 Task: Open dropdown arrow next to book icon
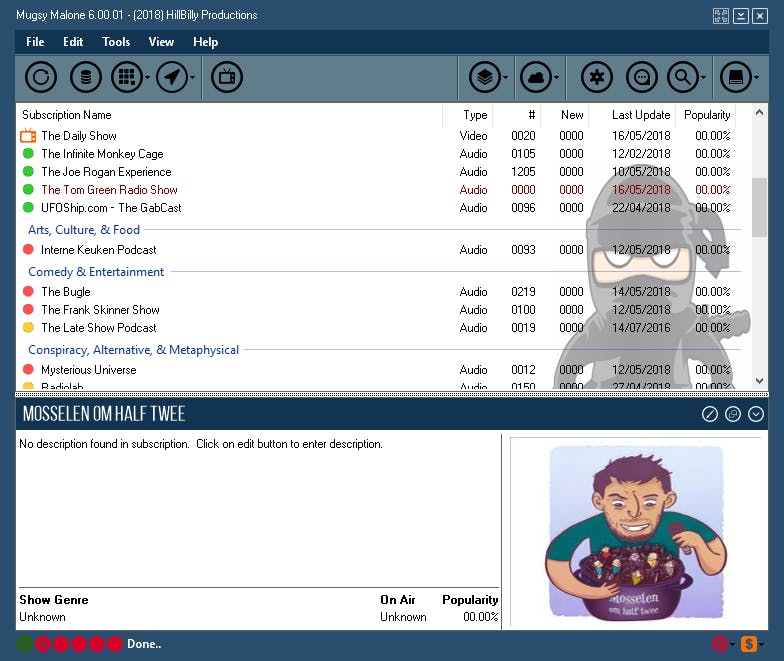(756, 78)
